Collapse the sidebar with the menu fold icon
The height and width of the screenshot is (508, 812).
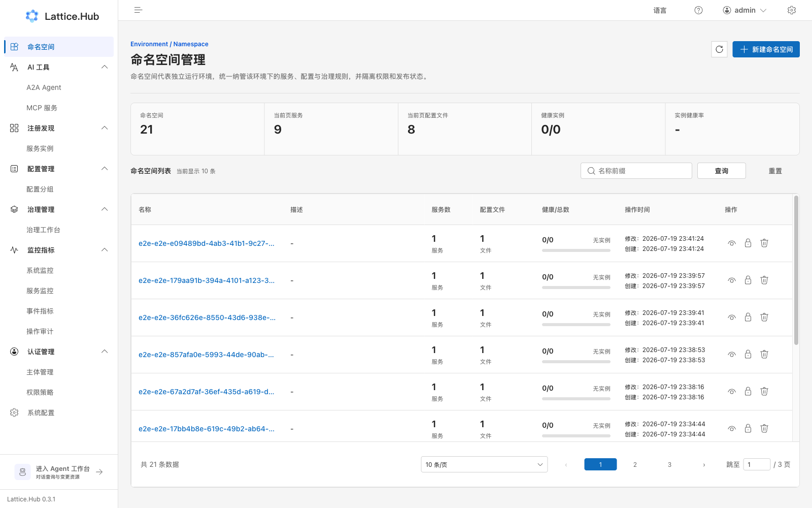[138, 10]
